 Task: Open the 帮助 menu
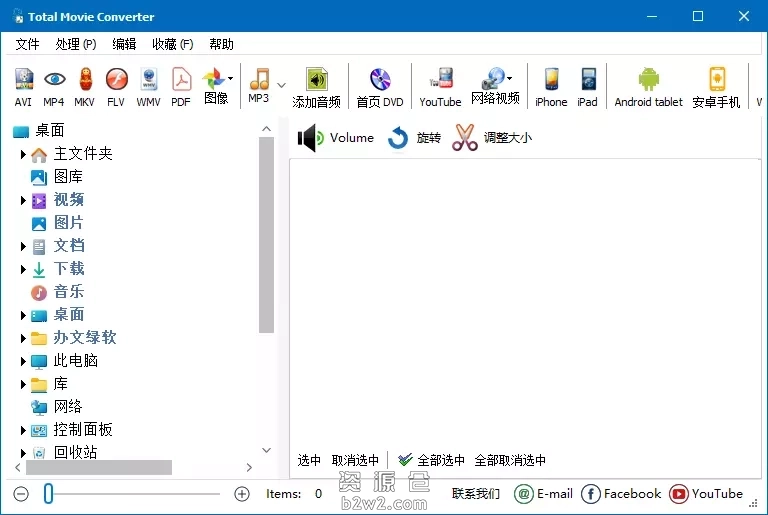pyautogui.click(x=221, y=44)
